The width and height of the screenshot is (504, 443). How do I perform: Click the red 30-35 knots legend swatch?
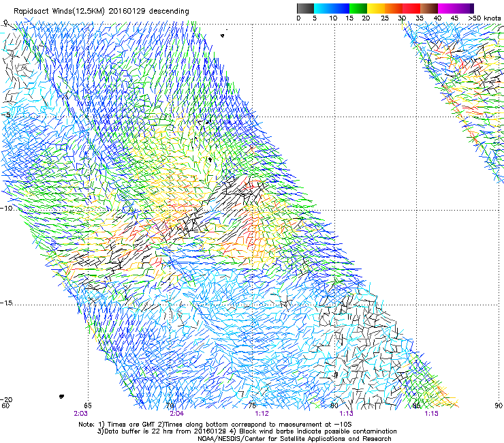pyautogui.click(x=411, y=8)
